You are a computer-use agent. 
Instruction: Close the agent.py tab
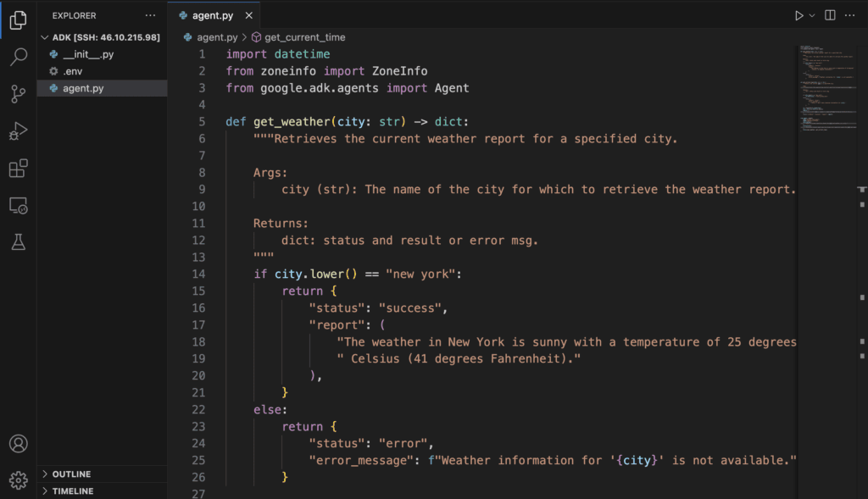(249, 15)
